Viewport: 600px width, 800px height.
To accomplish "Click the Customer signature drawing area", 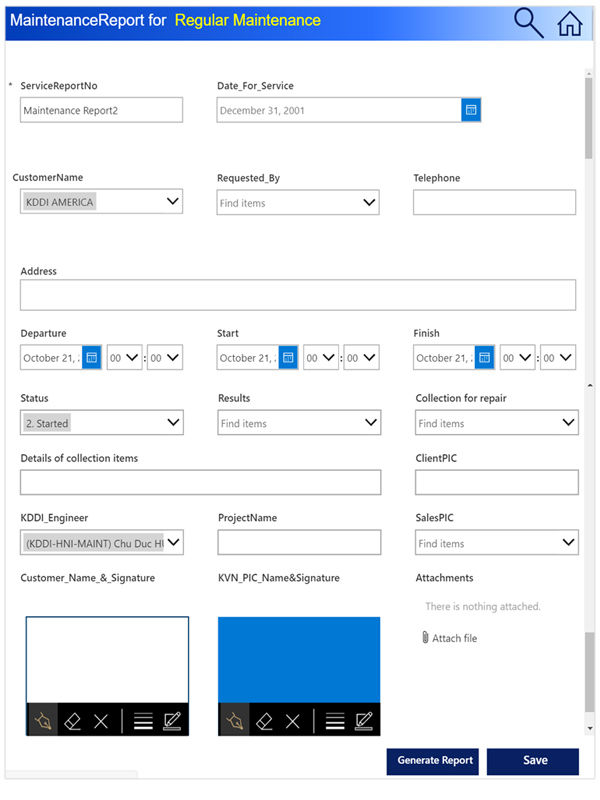I will (x=107, y=660).
